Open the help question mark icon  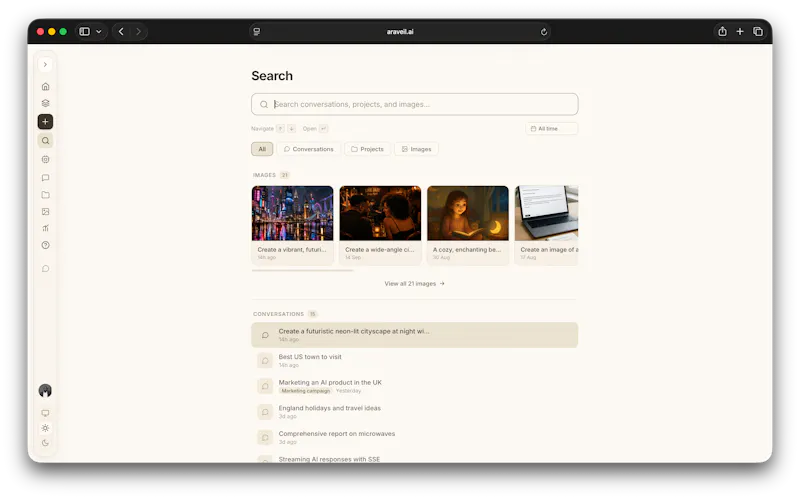coord(45,245)
